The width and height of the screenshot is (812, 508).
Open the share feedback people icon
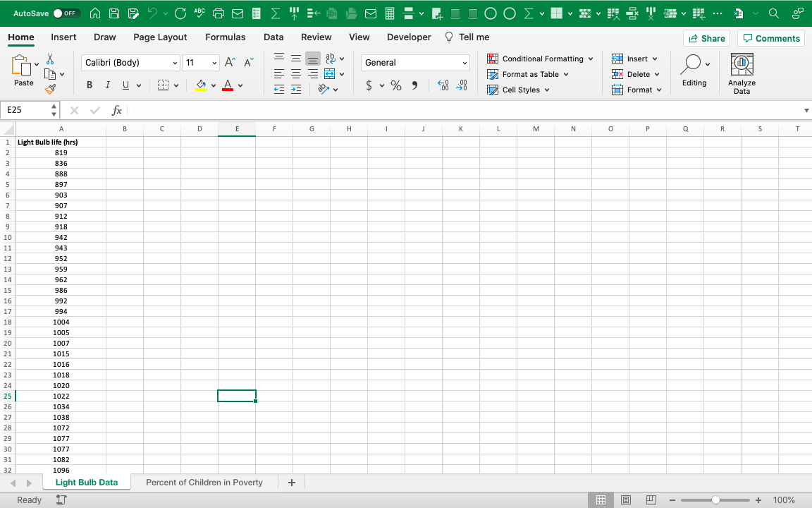pos(797,13)
